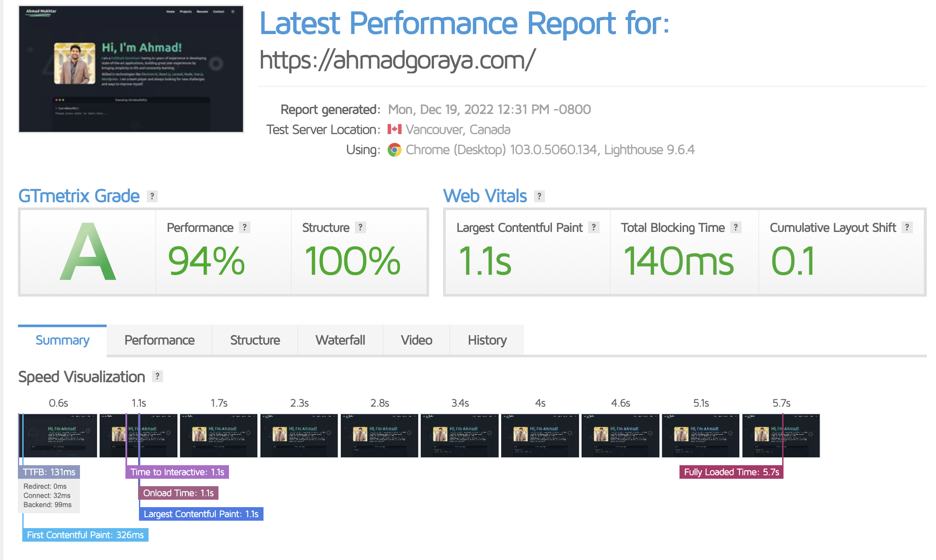
Task: Click the Speed Visualization help icon
Action: 157,376
